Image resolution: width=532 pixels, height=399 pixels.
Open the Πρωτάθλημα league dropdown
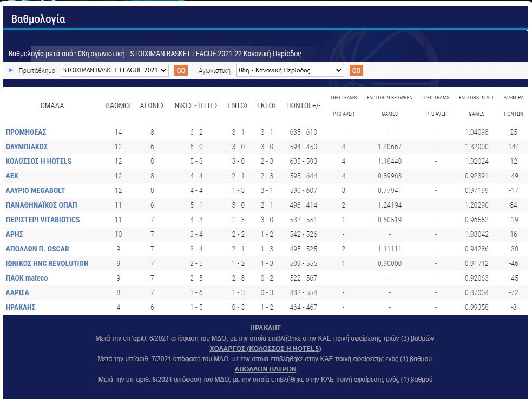coord(114,70)
